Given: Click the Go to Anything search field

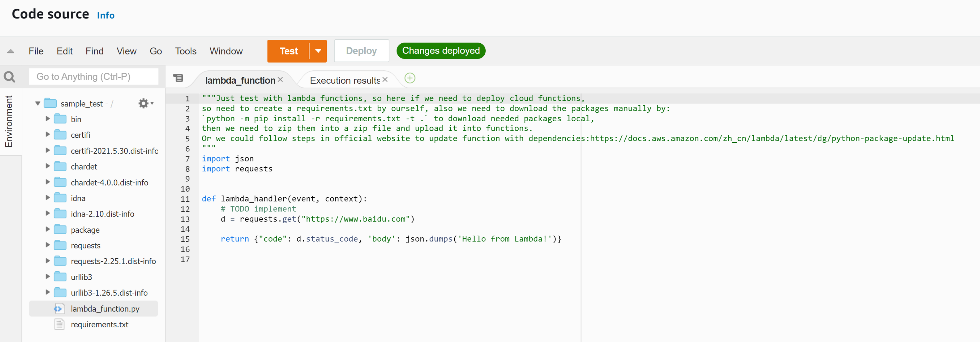Looking at the screenshot, I should point(94,76).
